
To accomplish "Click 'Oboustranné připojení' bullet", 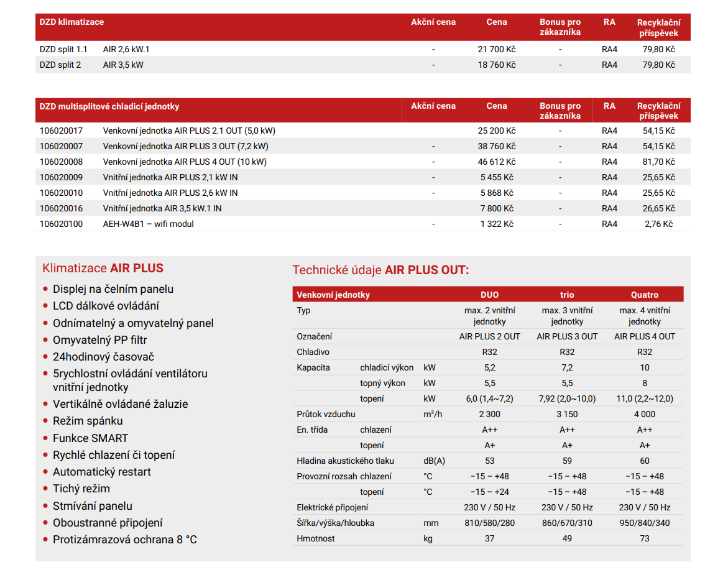I will click(108, 522).
